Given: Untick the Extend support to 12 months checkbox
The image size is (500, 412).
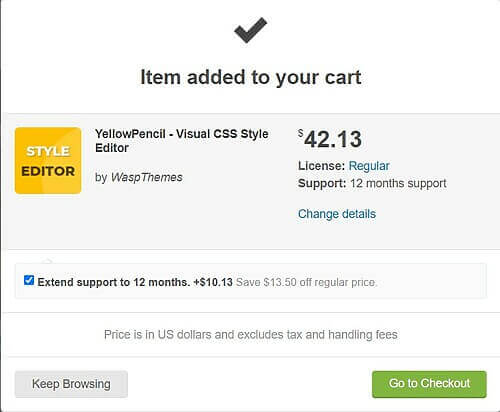Looking at the screenshot, I should coord(29,280).
